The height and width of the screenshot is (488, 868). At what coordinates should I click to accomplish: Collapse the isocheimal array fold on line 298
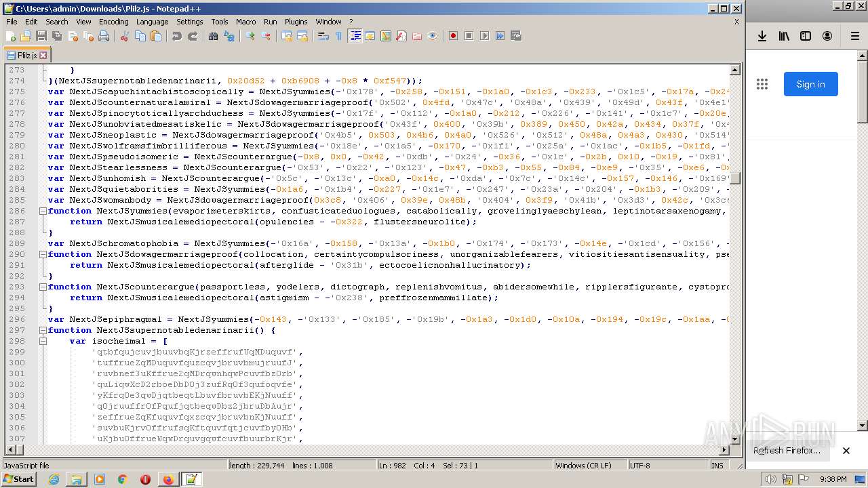[x=43, y=341]
